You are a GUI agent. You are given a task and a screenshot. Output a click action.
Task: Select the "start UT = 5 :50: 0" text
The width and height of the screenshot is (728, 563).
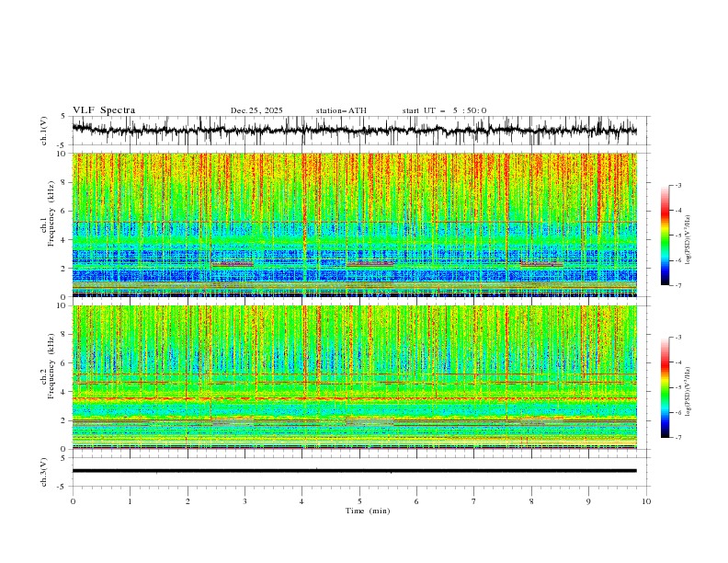point(444,110)
